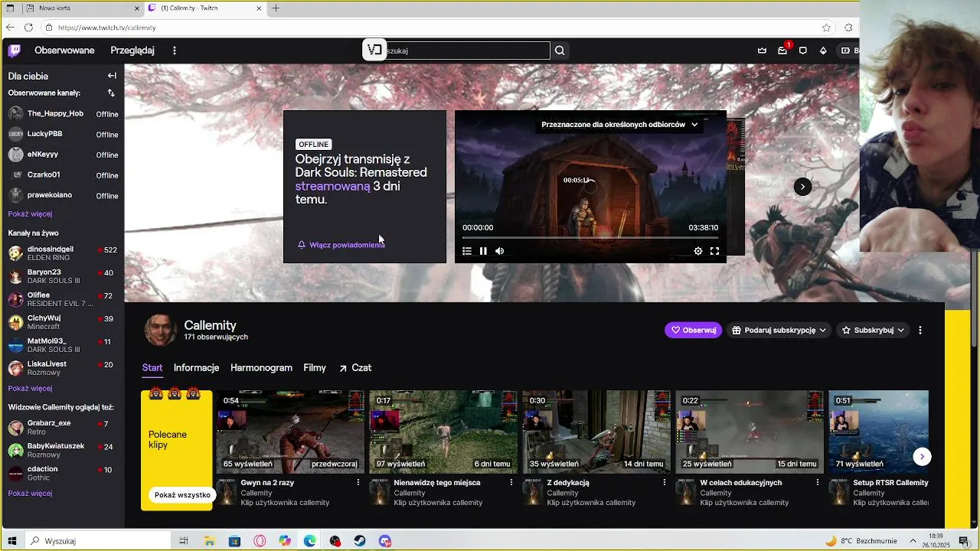Open the Bits diamond icon
Viewport: 980px width, 551px height.
pos(823,51)
